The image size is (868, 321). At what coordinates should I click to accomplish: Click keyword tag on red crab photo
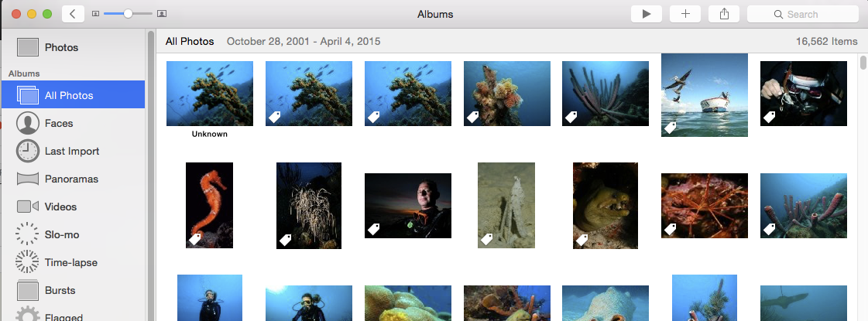(x=671, y=229)
